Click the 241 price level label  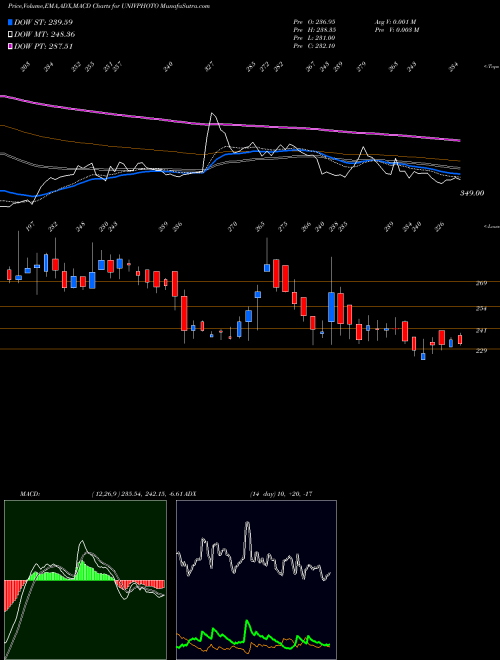point(481,331)
